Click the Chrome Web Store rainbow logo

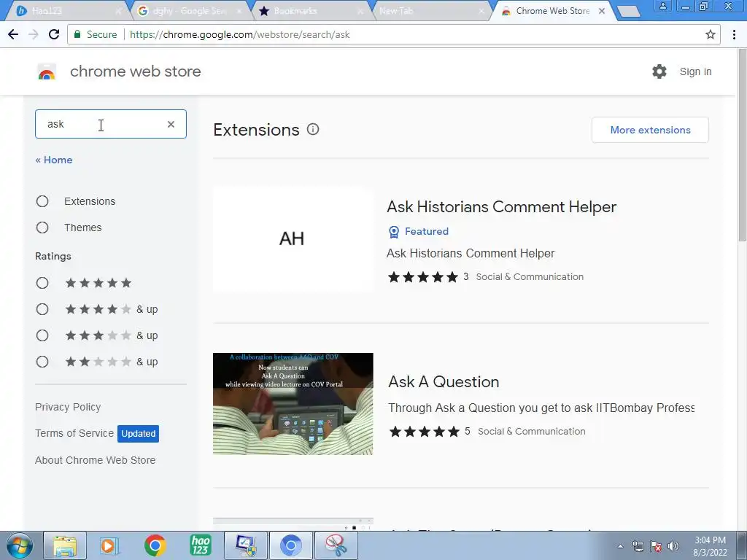(47, 72)
